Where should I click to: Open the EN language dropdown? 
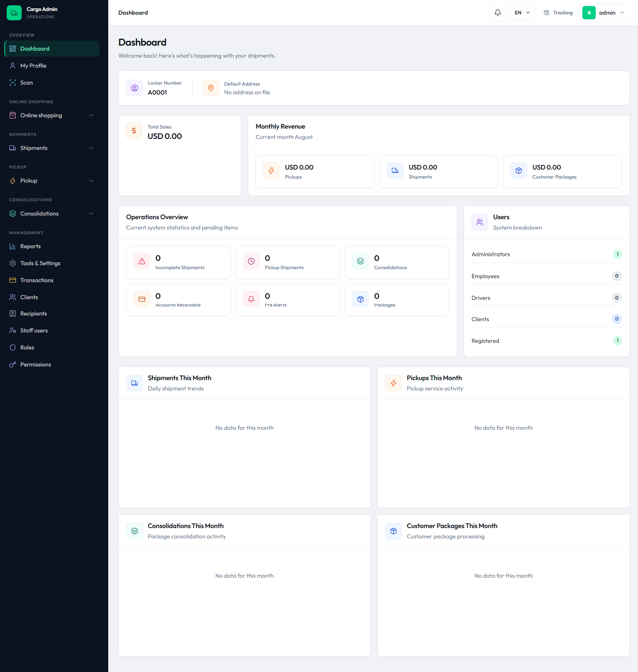click(523, 13)
